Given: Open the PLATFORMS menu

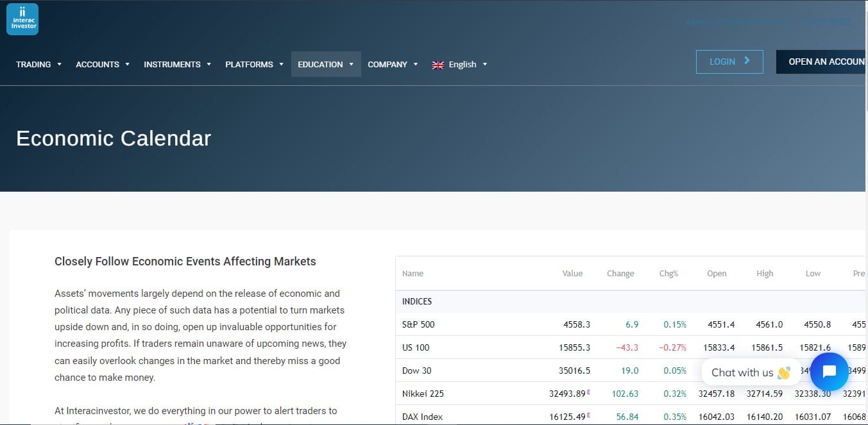Looking at the screenshot, I should click(255, 64).
